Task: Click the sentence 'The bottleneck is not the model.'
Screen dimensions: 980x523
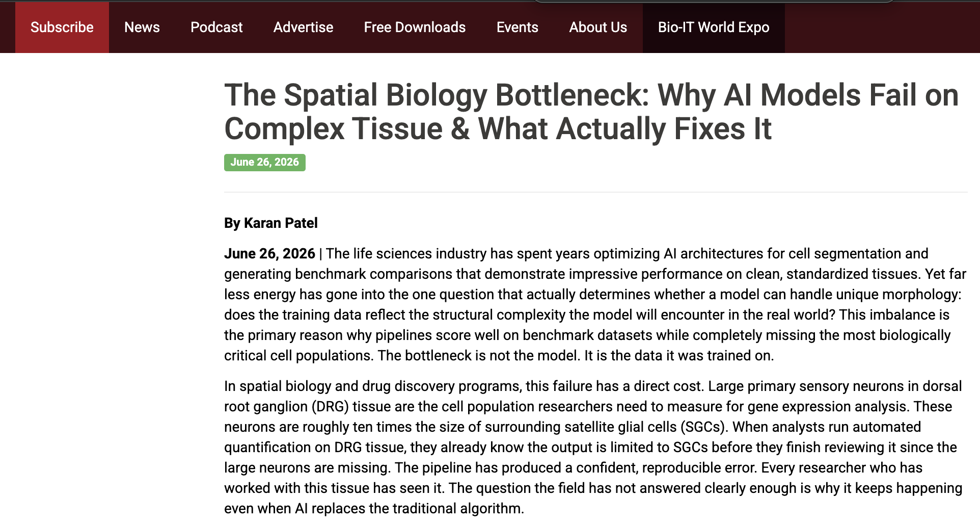Action: (x=479, y=355)
